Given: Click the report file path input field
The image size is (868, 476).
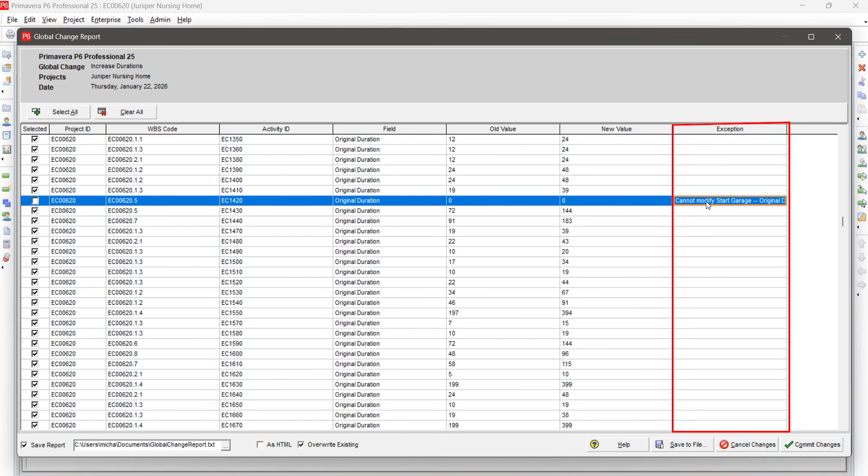Looking at the screenshot, I should pyautogui.click(x=145, y=445).
